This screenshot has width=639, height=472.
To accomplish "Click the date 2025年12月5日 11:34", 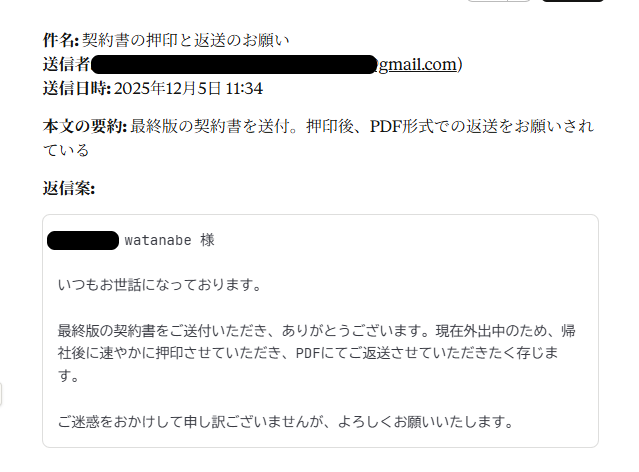I will tap(188, 88).
